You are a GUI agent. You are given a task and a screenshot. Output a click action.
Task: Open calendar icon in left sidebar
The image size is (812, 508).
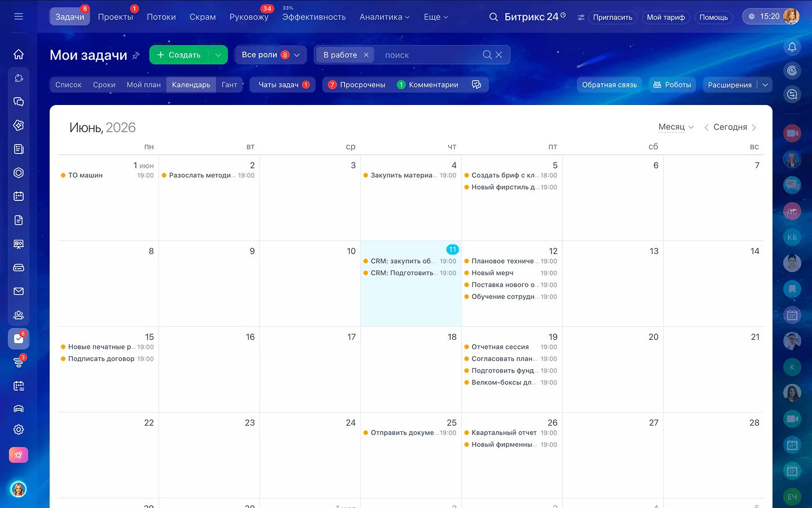pyautogui.click(x=19, y=196)
